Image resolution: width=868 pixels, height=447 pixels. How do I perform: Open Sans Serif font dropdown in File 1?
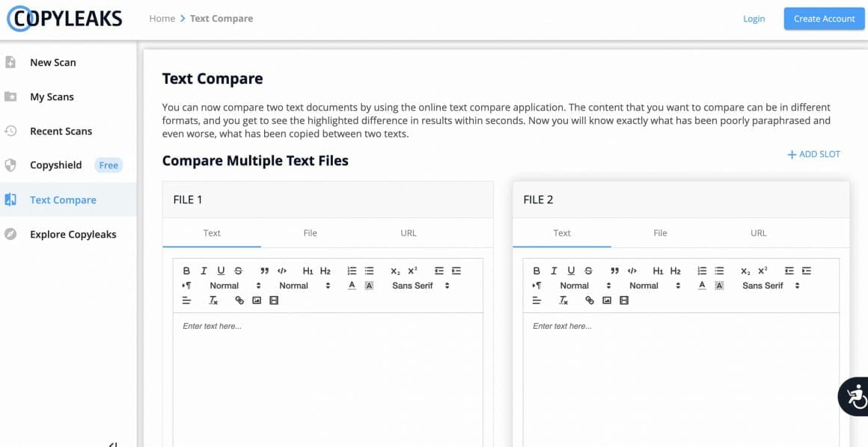[421, 286]
